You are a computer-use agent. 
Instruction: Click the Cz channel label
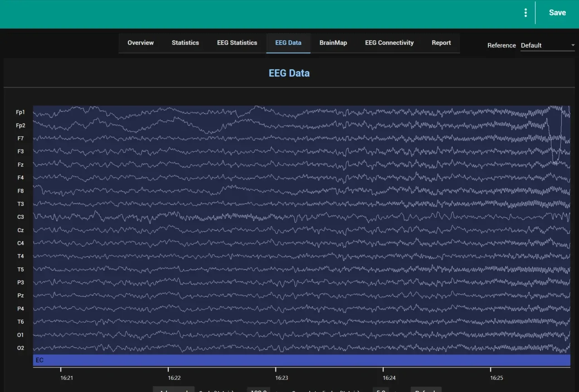[21, 230]
